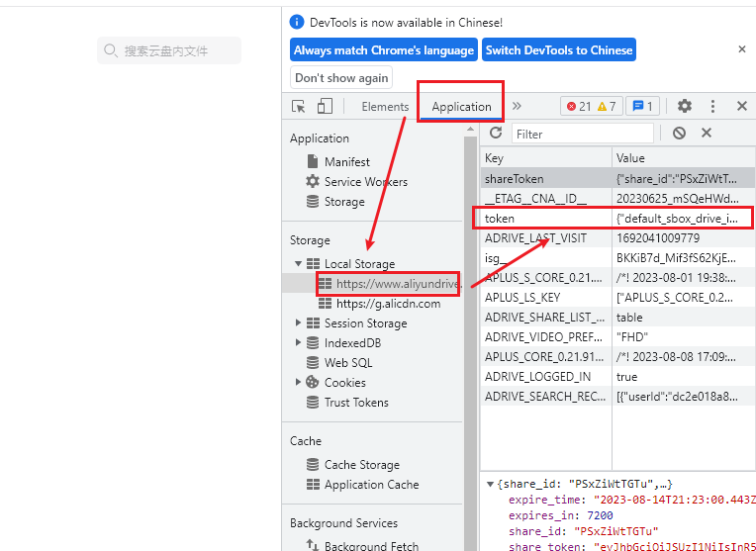Click the warnings count 7 indicator
The height and width of the screenshot is (551, 756).
coord(607,106)
